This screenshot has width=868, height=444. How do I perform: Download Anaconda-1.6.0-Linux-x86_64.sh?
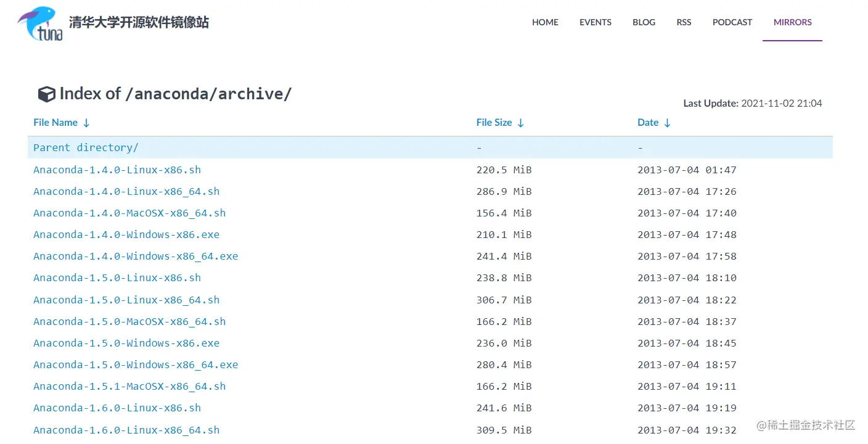click(126, 430)
